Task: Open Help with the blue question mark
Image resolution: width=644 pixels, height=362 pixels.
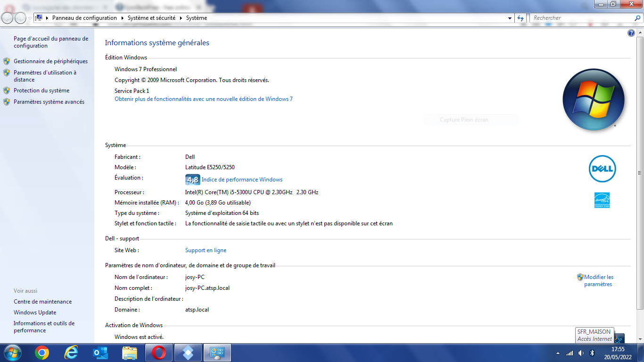Action: (x=631, y=33)
